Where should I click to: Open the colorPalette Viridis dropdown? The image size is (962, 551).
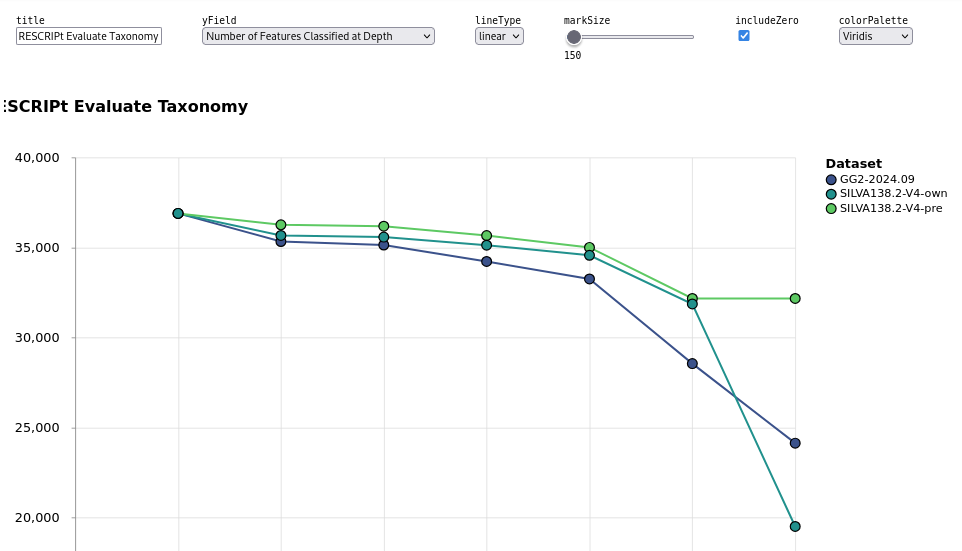coord(875,36)
